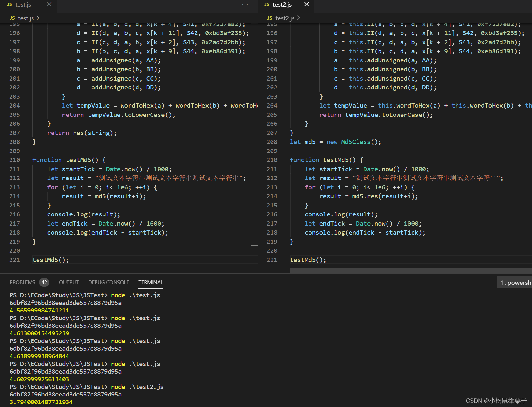Open the DEBUG CONSOLE panel

click(108, 282)
